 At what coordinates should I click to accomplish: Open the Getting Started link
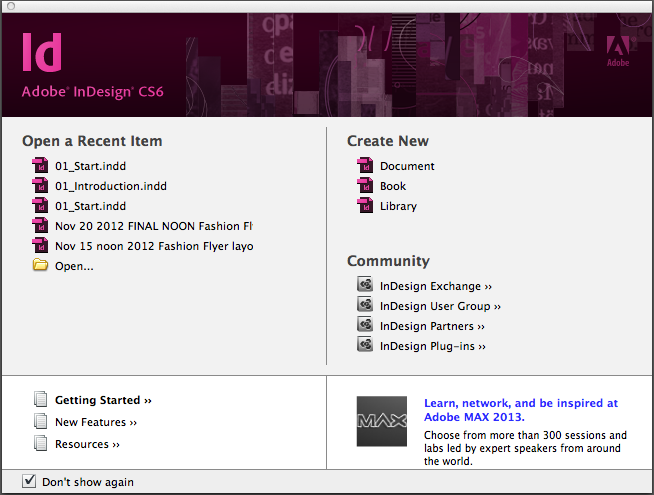pos(103,400)
